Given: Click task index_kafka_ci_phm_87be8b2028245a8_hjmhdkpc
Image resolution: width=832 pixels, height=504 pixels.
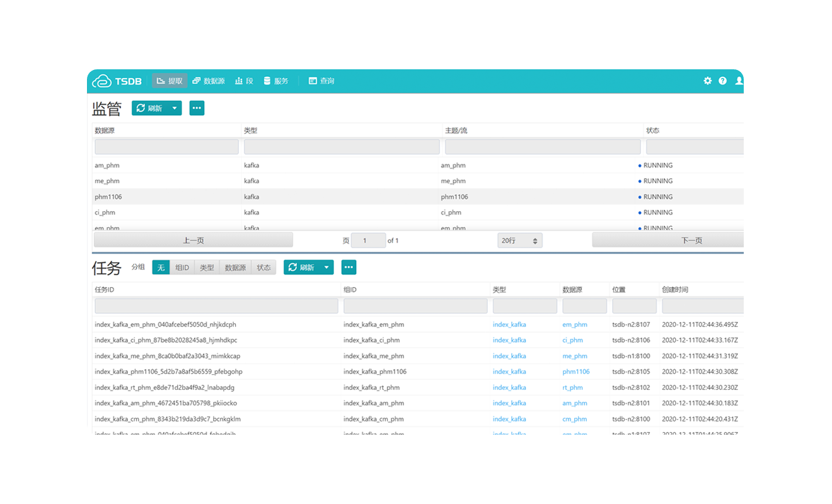Looking at the screenshot, I should pyautogui.click(x=166, y=340).
